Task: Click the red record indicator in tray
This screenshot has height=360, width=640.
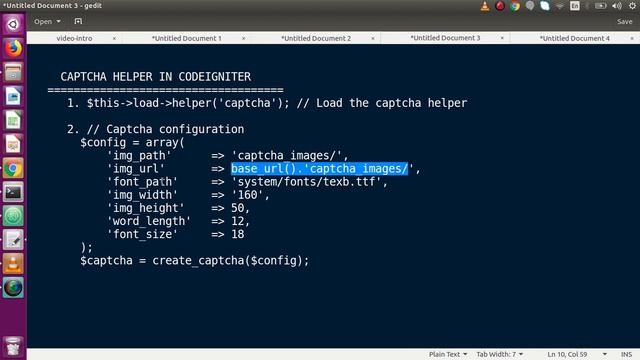Action: tap(500, 6)
